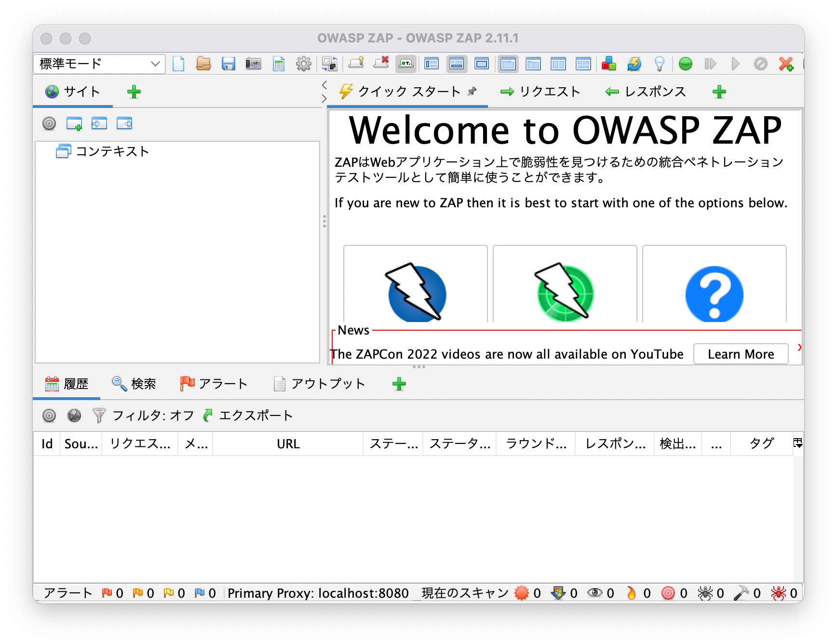Open options using the gear icon
Image resolution: width=837 pixels, height=644 pixels.
pos(304,64)
